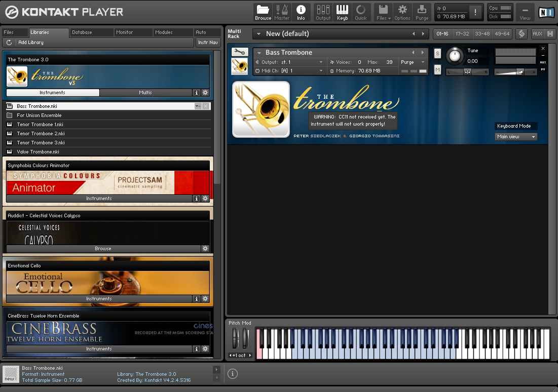This screenshot has height=392, width=558.
Task: Switch to the Libraries tab
Action: click(48, 32)
